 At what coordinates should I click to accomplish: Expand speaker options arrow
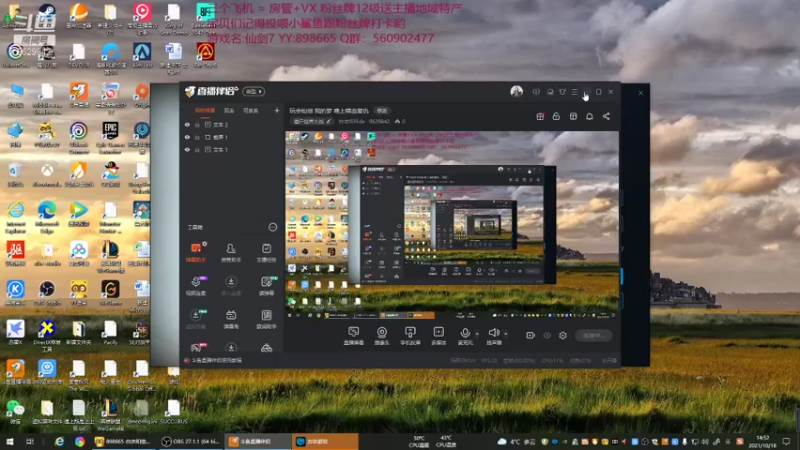coord(506,334)
